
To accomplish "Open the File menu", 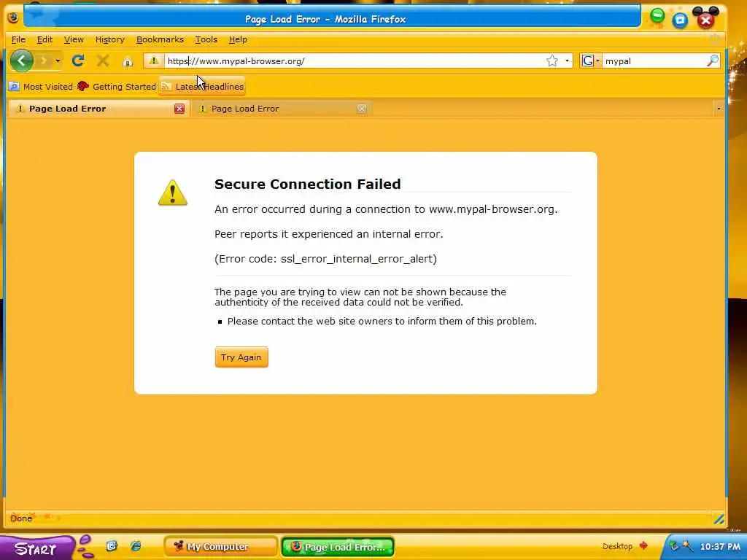I will (18, 39).
